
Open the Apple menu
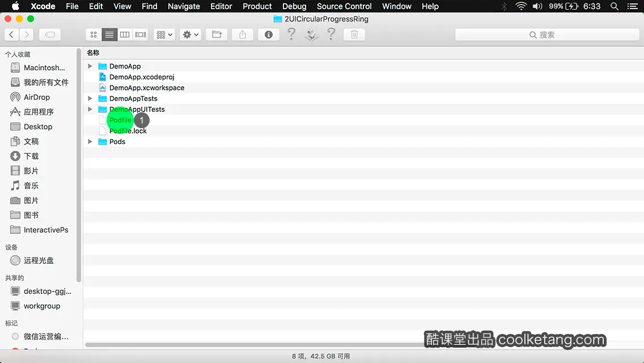[x=15, y=6]
